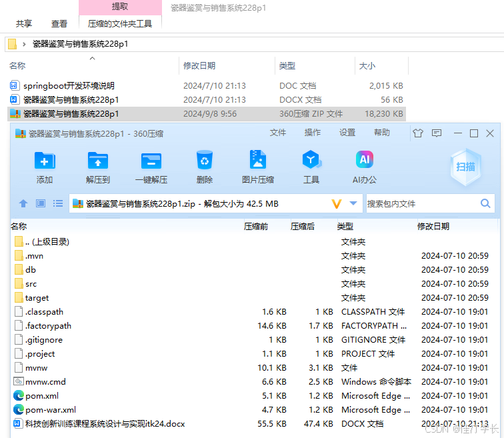The height and width of the screenshot is (438, 504).
Task: Select the src folder
Action: (26, 284)
